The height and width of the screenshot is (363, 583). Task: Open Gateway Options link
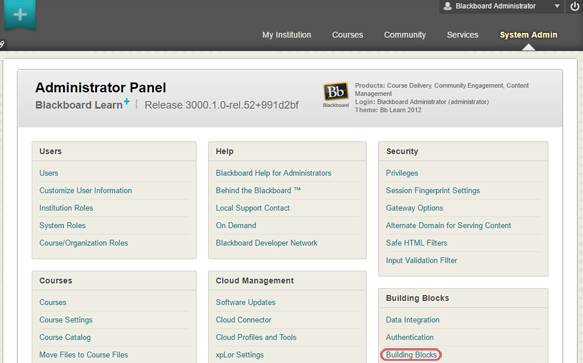[x=414, y=208]
